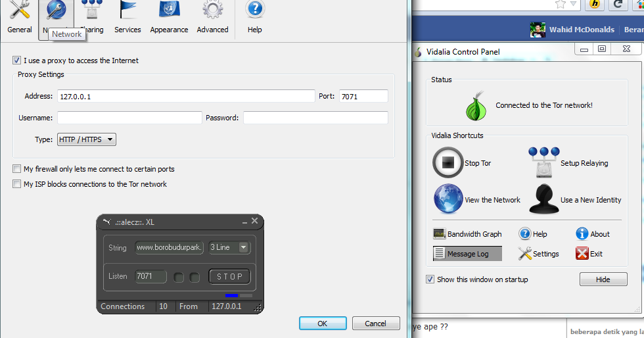Open View the Network globe icon

click(x=448, y=199)
